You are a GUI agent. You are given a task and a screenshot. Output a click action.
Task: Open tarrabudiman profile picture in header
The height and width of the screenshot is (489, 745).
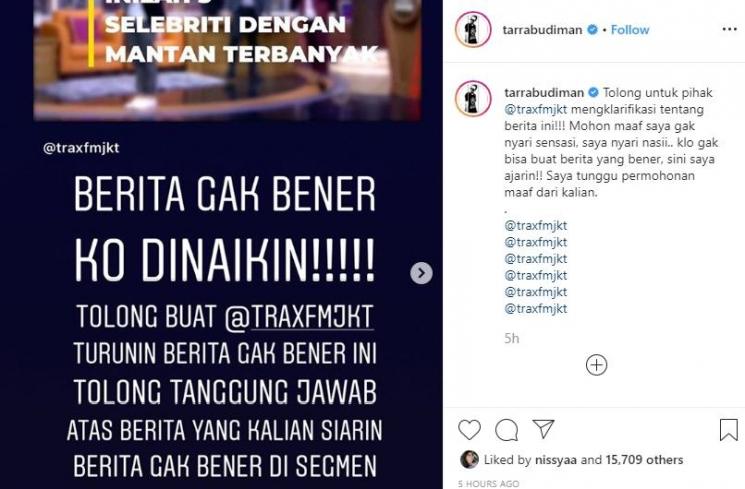[473, 29]
